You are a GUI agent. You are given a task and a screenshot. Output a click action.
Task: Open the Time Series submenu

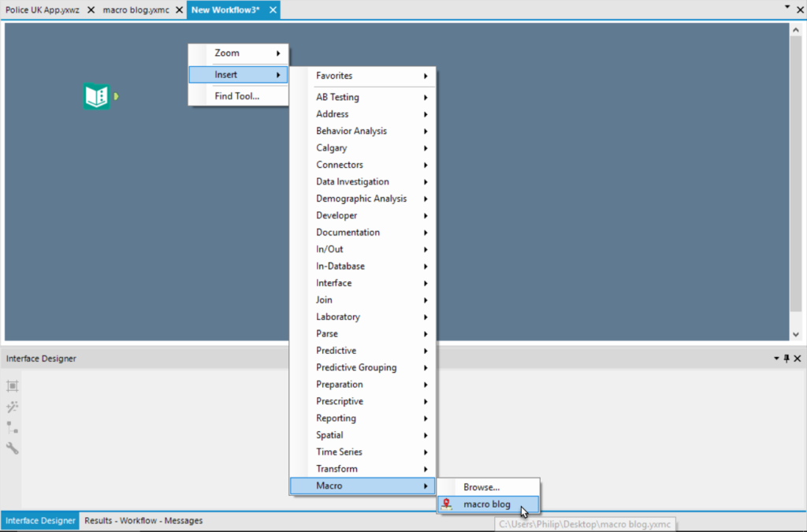click(363, 452)
